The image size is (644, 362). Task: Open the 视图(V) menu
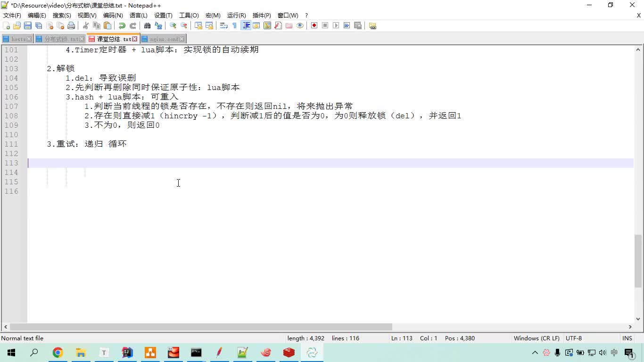[x=87, y=16]
